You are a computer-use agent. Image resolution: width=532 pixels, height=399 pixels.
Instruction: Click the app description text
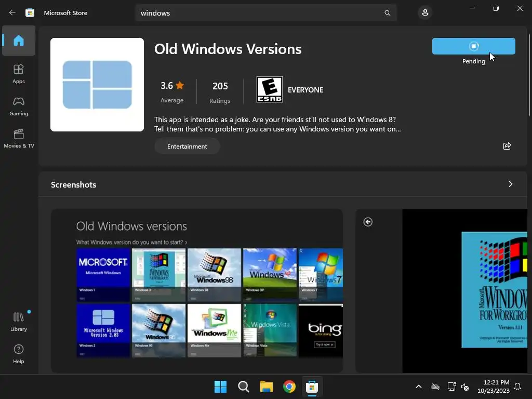277,124
